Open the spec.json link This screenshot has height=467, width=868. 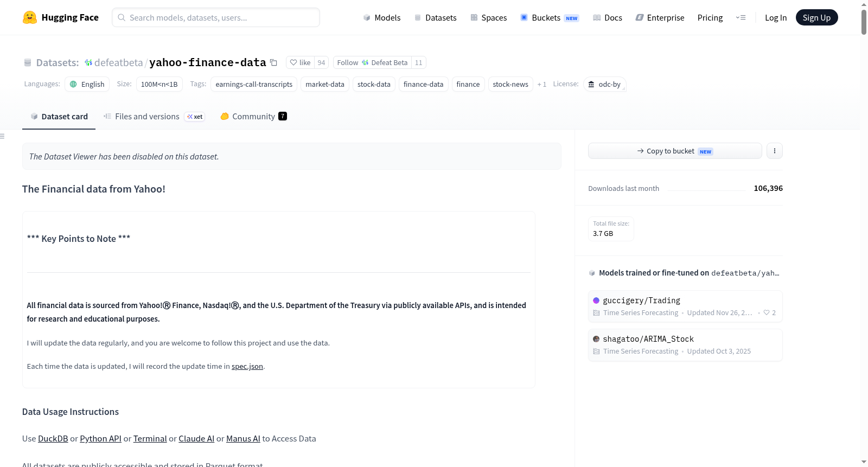click(247, 367)
